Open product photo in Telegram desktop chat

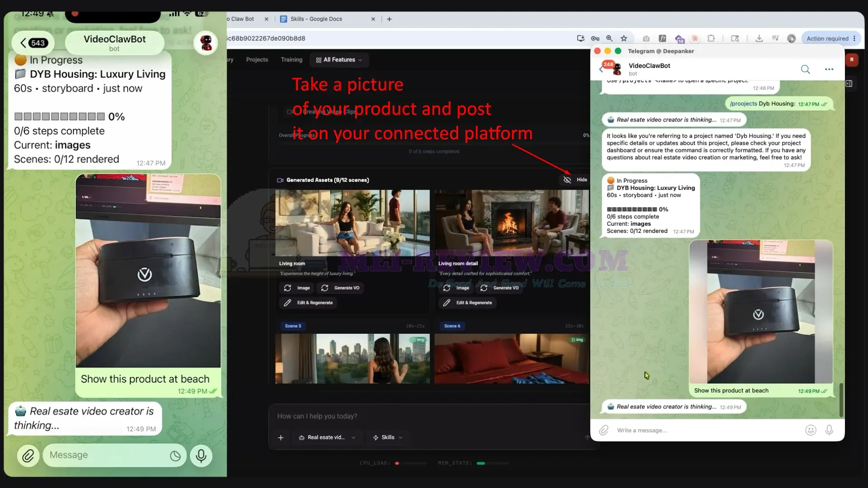click(761, 312)
